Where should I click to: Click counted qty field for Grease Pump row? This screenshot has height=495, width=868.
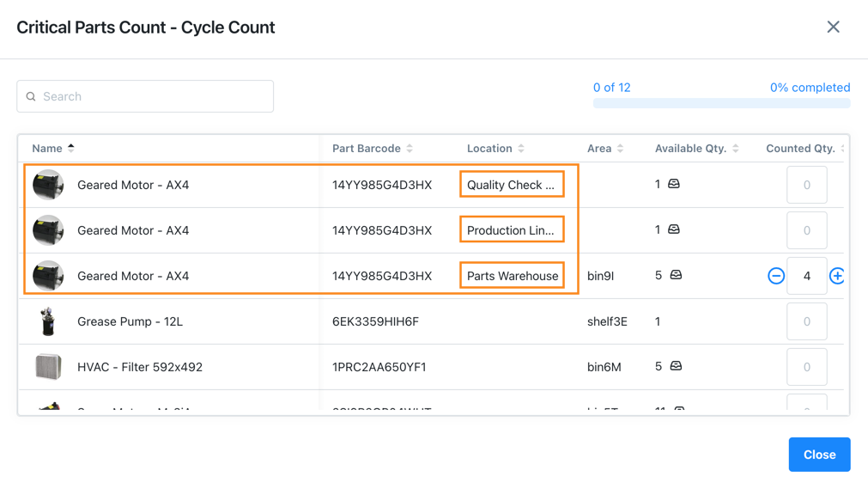point(806,321)
